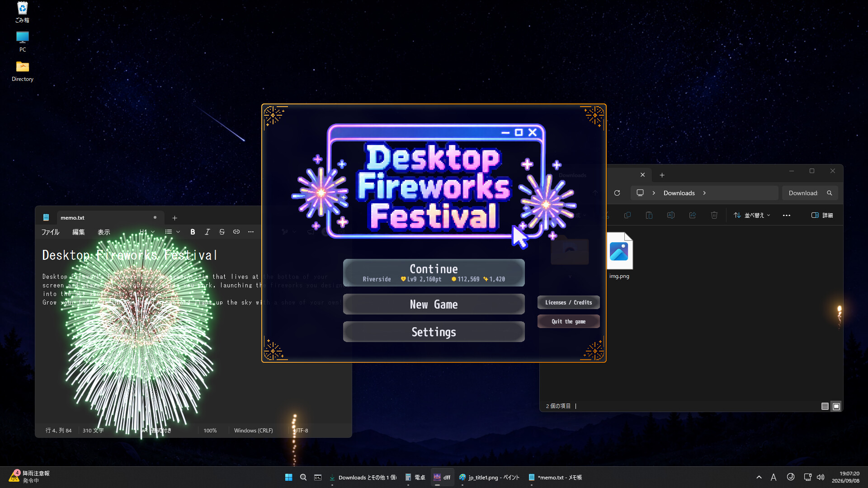868x488 pixels.
Task: Toggle the 詳細 details pane
Action: pos(822,215)
